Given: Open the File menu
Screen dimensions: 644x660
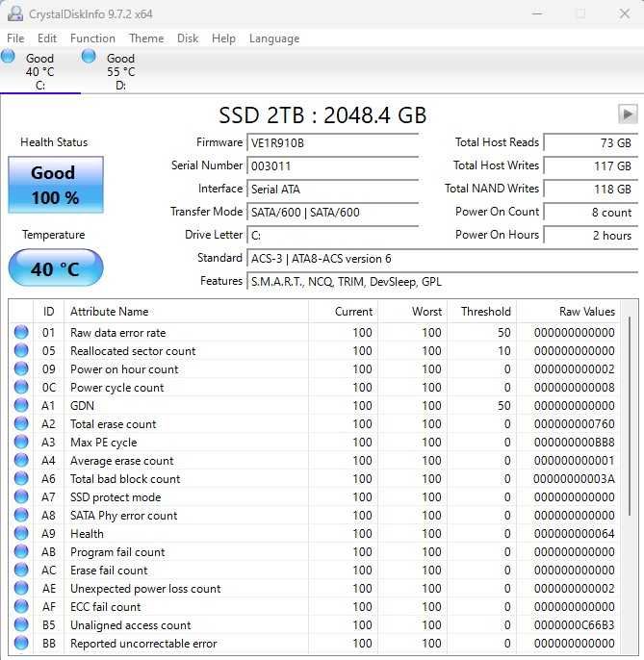Looking at the screenshot, I should coord(15,38).
